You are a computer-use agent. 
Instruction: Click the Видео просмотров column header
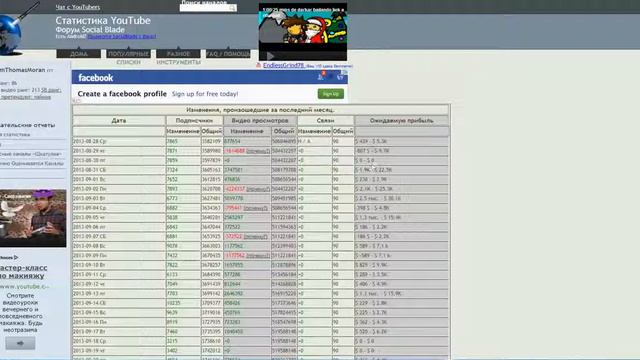pyautogui.click(x=260, y=120)
